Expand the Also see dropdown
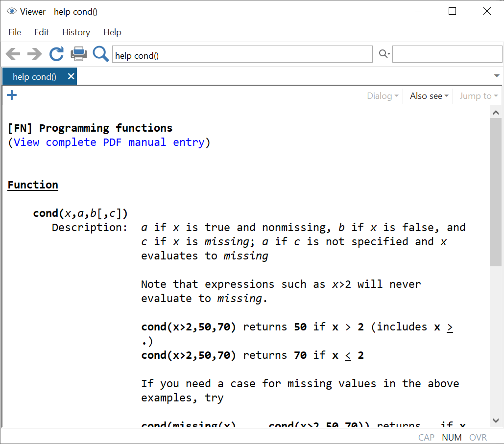This screenshot has width=504, height=444. (429, 96)
